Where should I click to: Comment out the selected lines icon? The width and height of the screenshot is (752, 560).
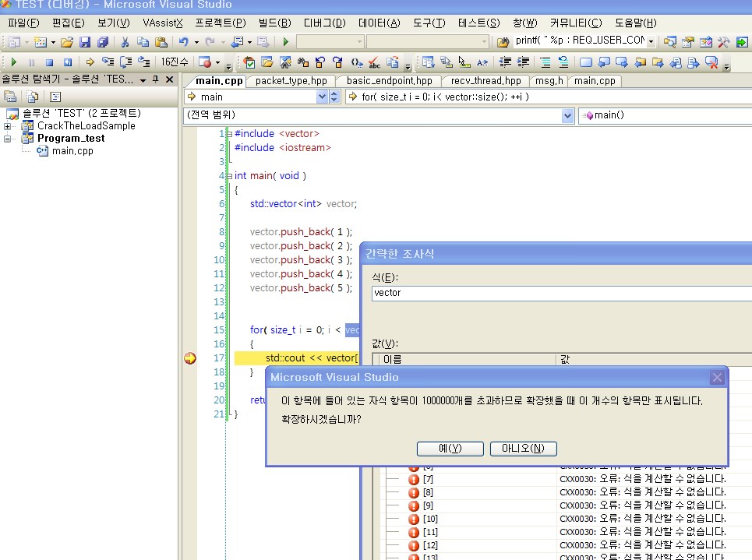pos(545,62)
